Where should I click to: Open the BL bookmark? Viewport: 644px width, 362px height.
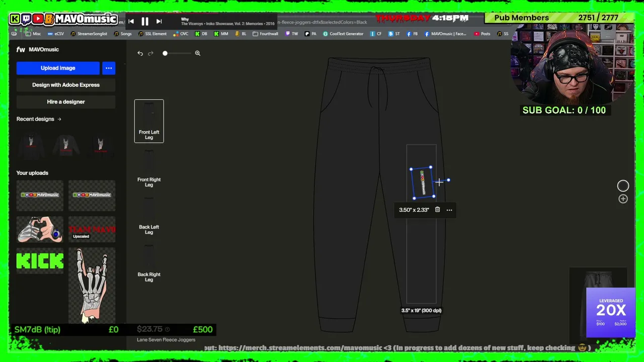(x=240, y=34)
